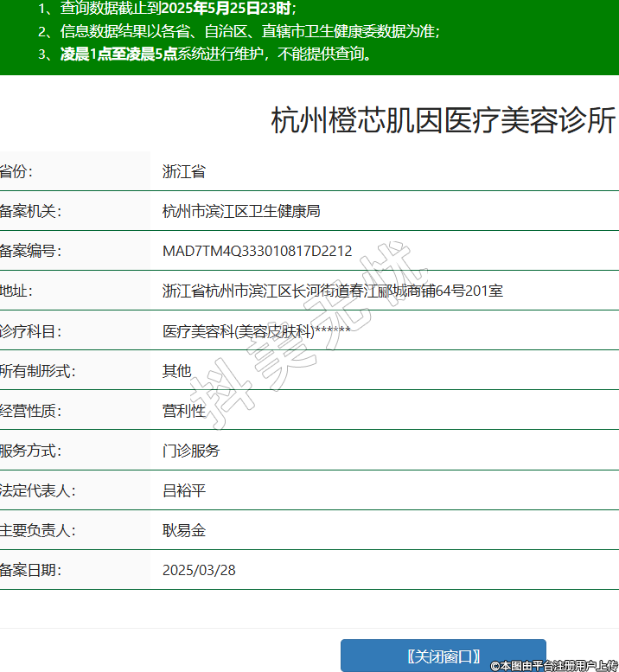Click the clinic title 杭州橙芯肌因医疗美容诊所
The width and height of the screenshot is (619, 672).
444,120
